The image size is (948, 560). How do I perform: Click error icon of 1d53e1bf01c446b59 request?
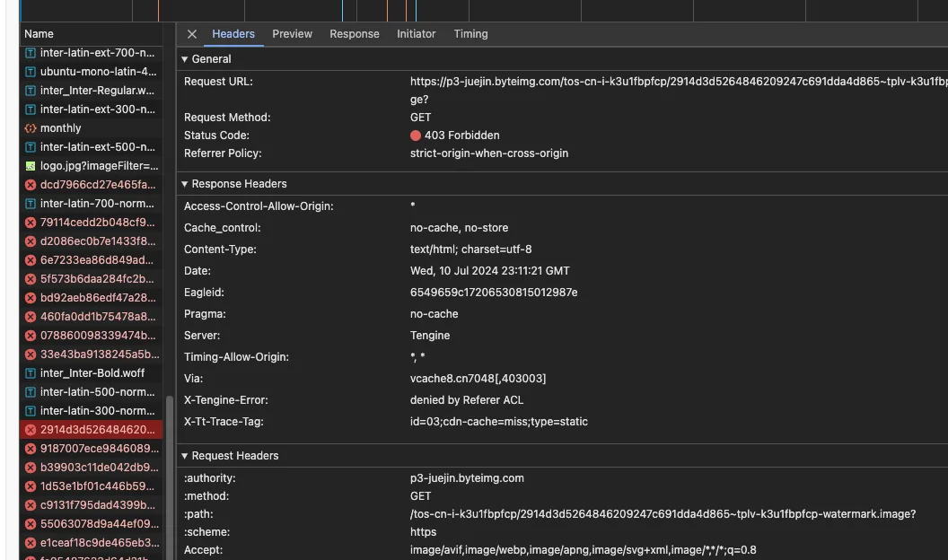point(31,486)
